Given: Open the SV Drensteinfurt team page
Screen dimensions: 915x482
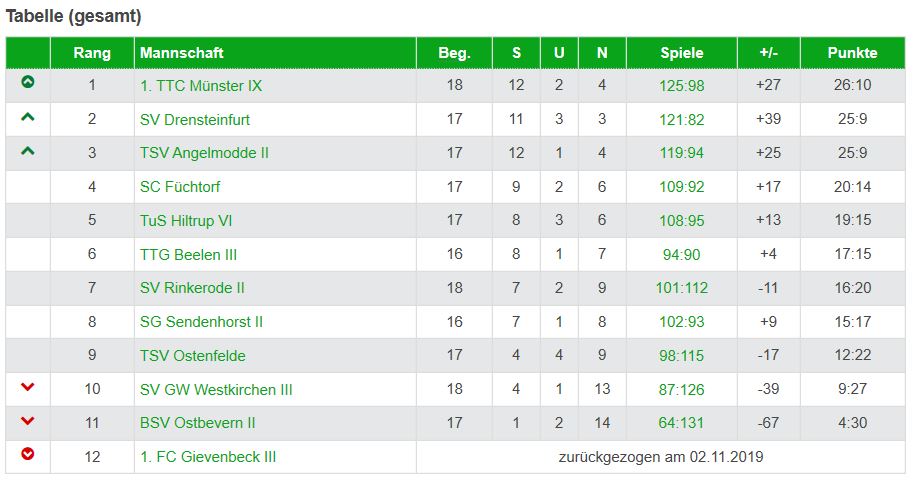Looking at the screenshot, I should (195, 120).
